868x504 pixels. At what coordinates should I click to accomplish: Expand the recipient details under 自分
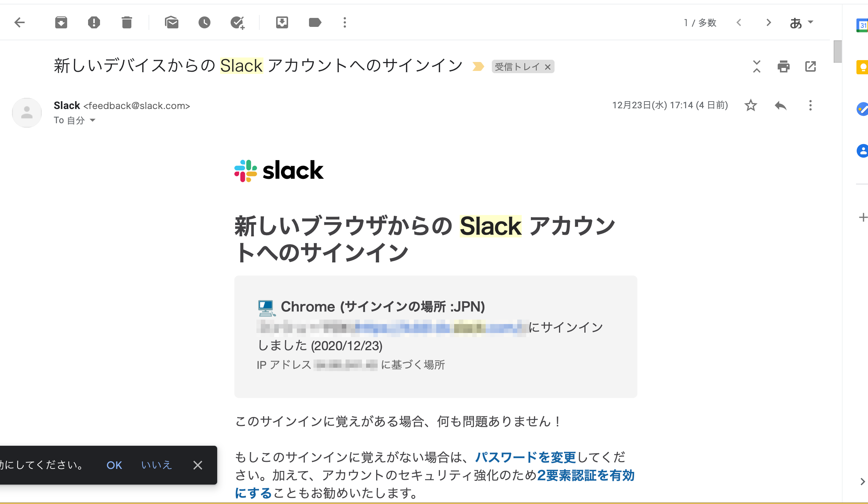93,120
